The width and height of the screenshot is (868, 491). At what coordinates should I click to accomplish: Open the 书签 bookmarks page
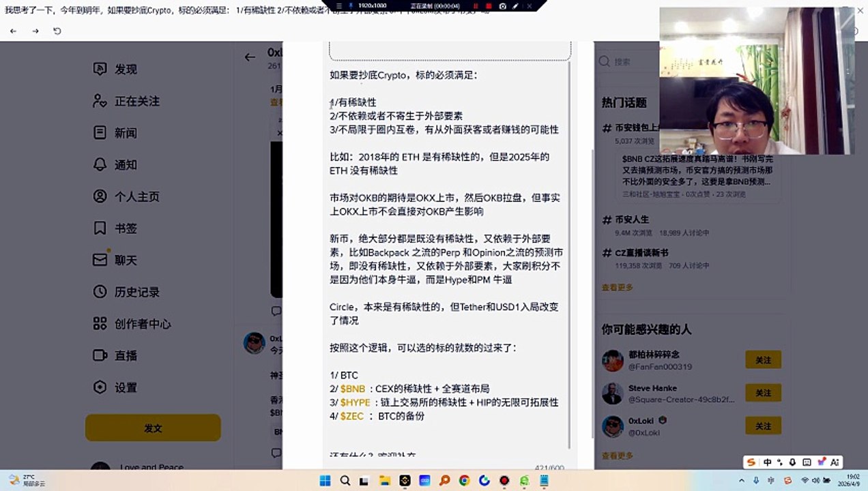point(115,228)
